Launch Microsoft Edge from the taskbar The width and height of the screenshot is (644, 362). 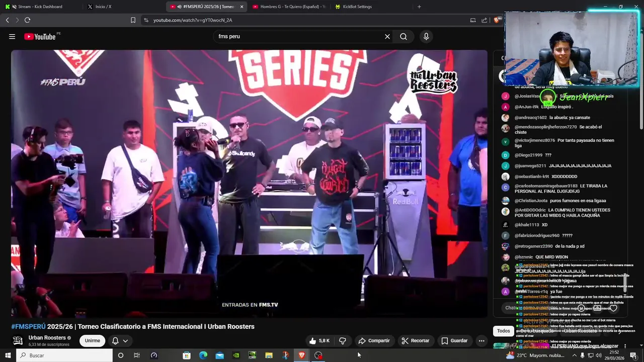point(203,355)
